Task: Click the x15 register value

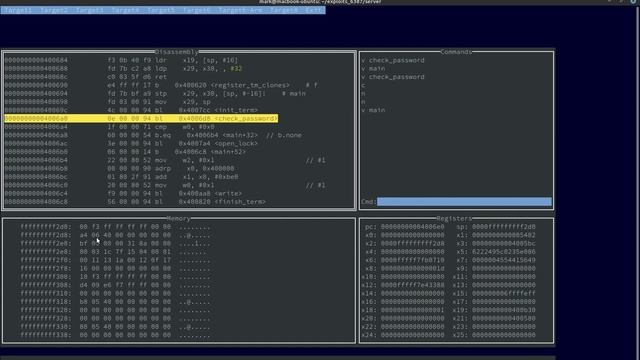Action: coord(504,293)
